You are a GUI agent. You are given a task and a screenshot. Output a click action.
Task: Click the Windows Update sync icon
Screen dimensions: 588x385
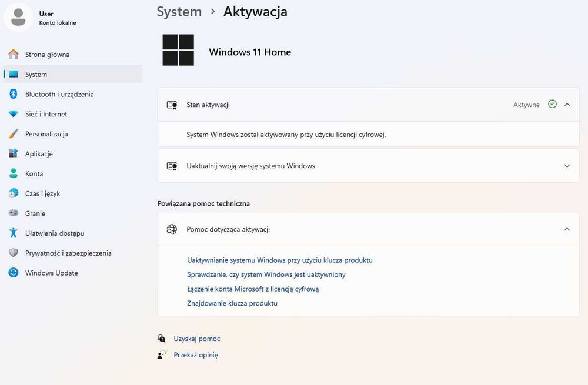tap(13, 273)
